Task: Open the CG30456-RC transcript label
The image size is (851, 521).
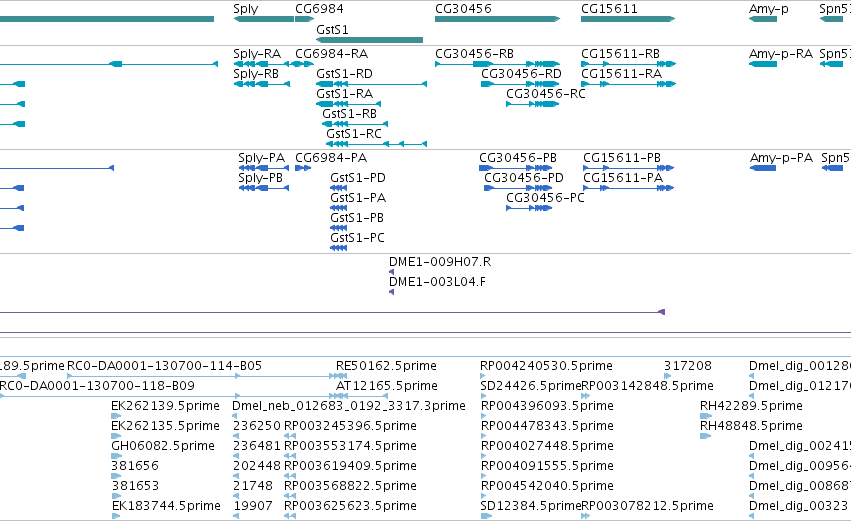Action: tap(545, 94)
